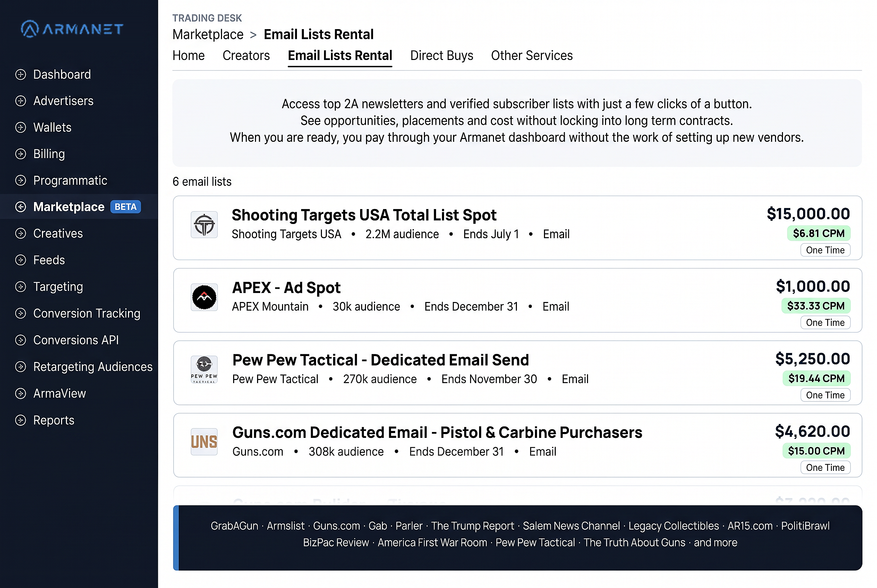Viewport: 877px width, 588px height.
Task: Click the $5,250.00 price
Action: pyautogui.click(x=812, y=359)
